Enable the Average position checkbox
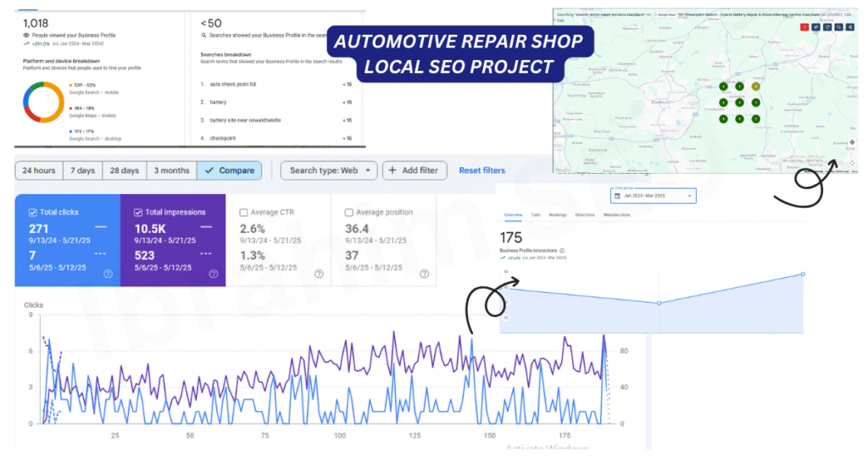The width and height of the screenshot is (868, 456). 349,213
